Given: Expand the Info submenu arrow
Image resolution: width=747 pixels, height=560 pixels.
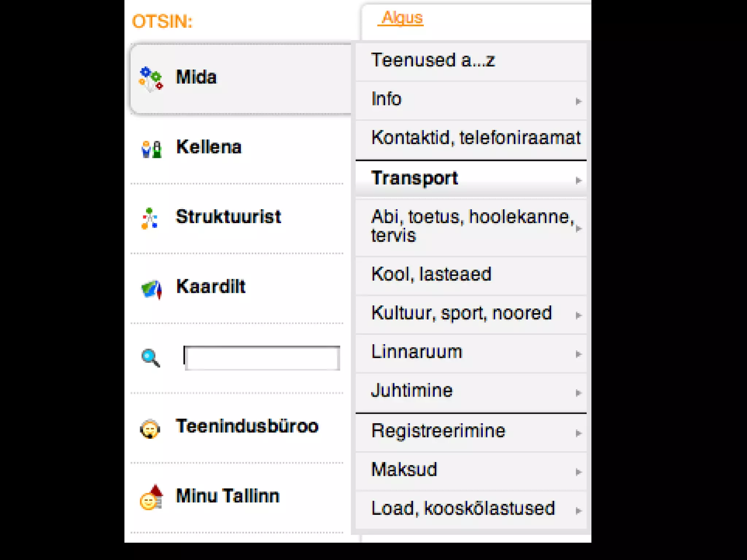Looking at the screenshot, I should click(x=578, y=101).
